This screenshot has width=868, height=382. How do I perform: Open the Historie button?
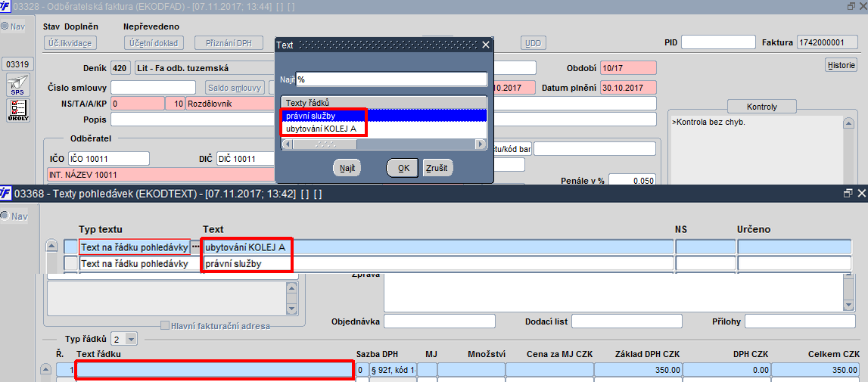click(x=841, y=65)
